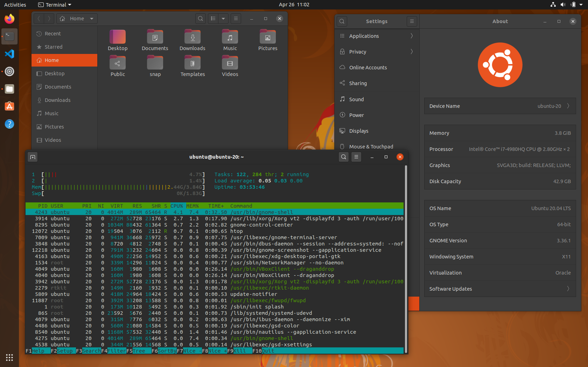Open Visual Studio Code from the dock
588x367 pixels.
tap(9, 54)
